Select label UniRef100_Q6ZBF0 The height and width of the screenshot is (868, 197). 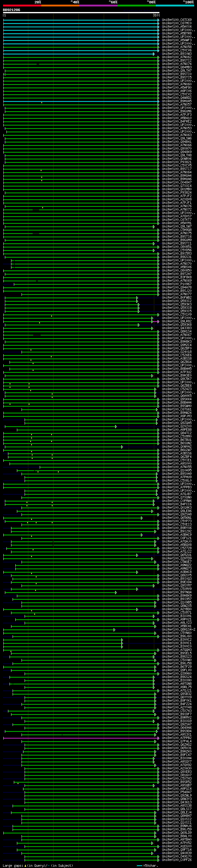[177, 349]
